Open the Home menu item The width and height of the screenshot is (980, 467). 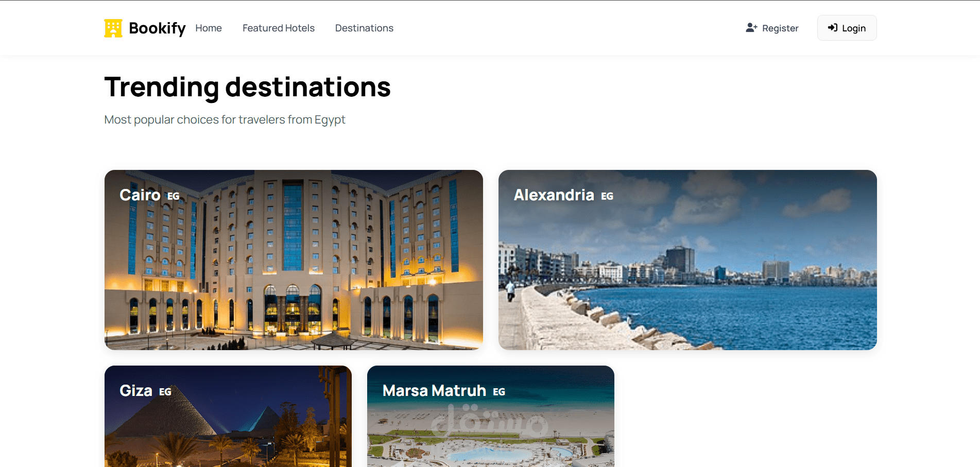(209, 28)
